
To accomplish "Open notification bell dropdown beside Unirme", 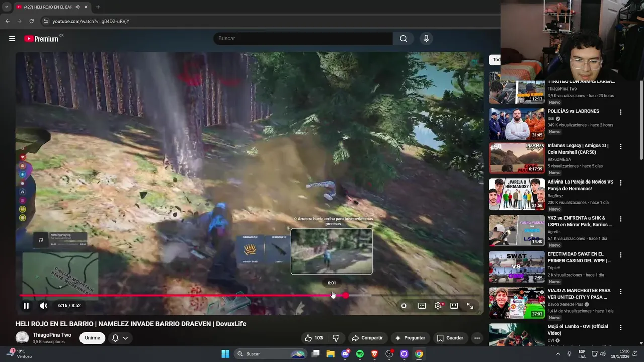I will [x=120, y=338].
